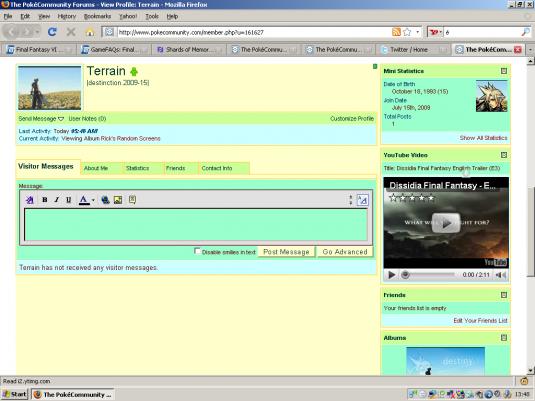Click the taskbar clock

[x=522, y=395]
